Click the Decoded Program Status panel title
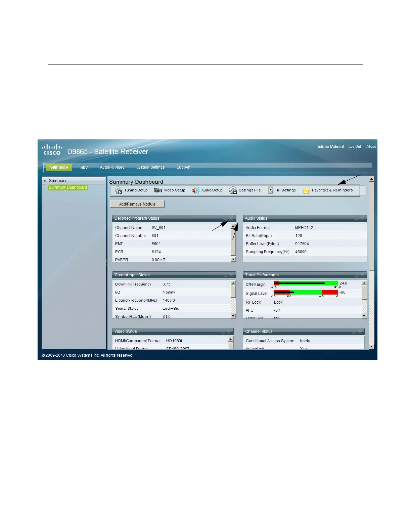The height and width of the screenshot is (532, 411). (x=137, y=218)
